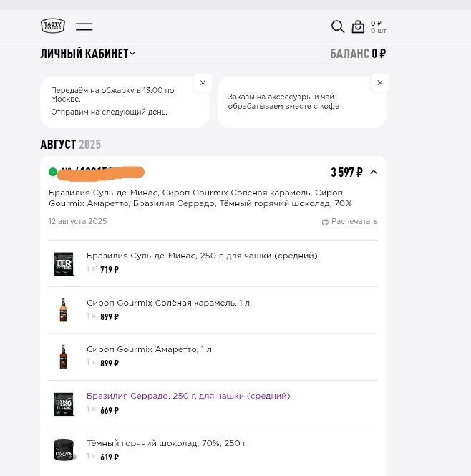Click the Баланс 0 ₽ label
471x476 pixels.
pyautogui.click(x=357, y=54)
